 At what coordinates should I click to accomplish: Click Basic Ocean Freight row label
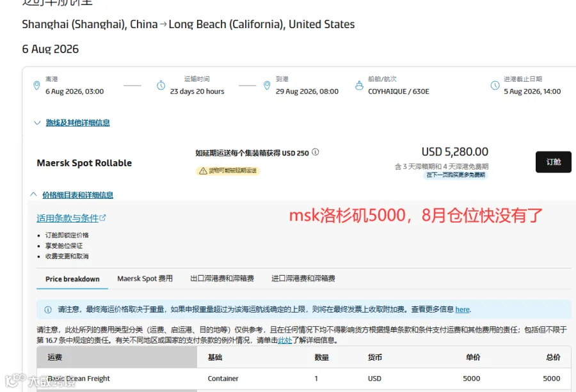click(x=79, y=379)
